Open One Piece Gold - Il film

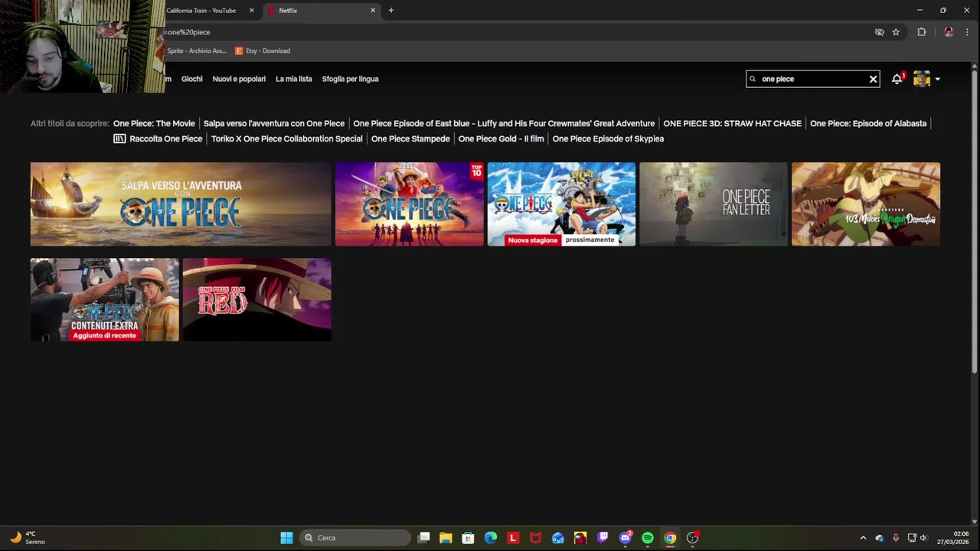[501, 139]
